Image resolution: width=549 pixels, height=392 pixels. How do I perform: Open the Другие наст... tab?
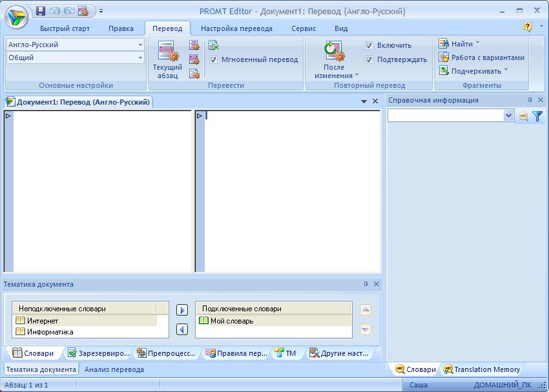pos(339,353)
